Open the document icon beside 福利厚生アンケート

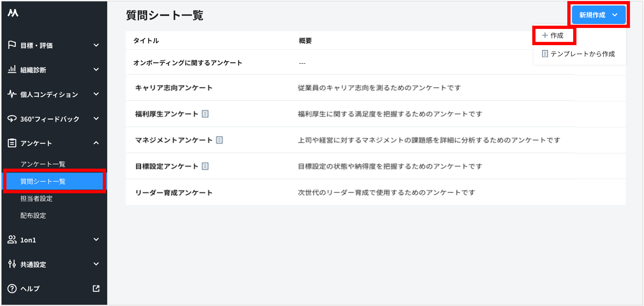tap(205, 114)
